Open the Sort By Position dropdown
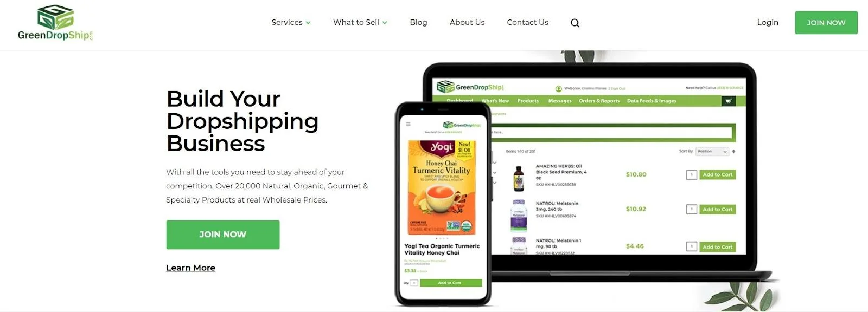The height and width of the screenshot is (312, 868). click(712, 152)
